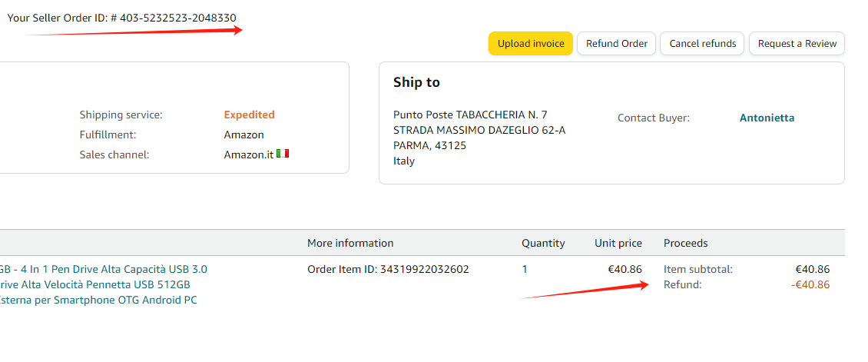Click the Contact Buyer label
The height and width of the screenshot is (362, 868).
(653, 118)
